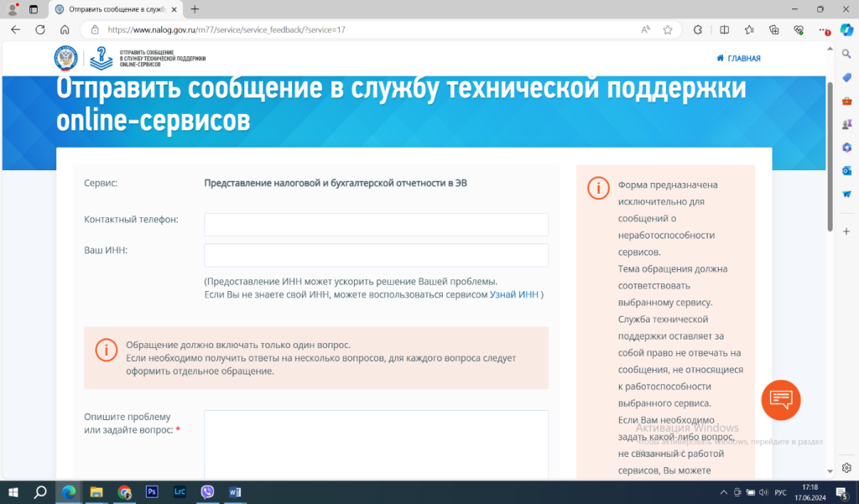Open Viber from the taskbar
This screenshot has width=859, height=504.
click(207, 492)
